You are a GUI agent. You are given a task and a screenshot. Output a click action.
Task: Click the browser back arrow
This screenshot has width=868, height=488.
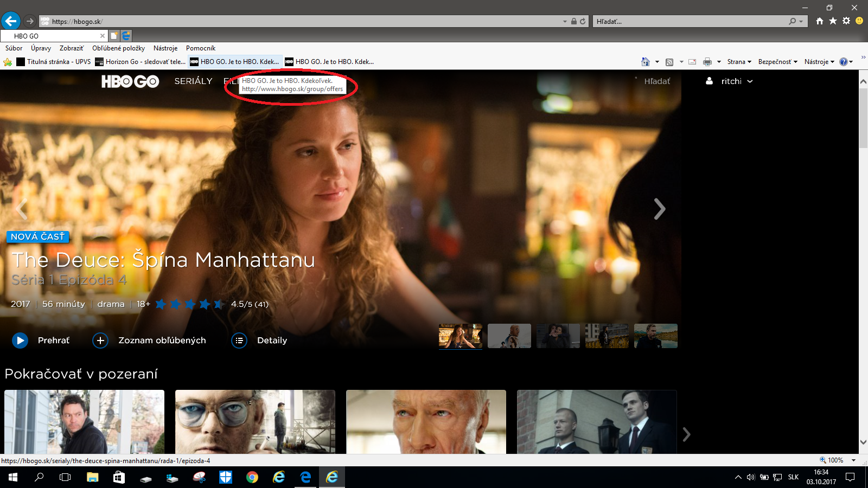point(11,21)
